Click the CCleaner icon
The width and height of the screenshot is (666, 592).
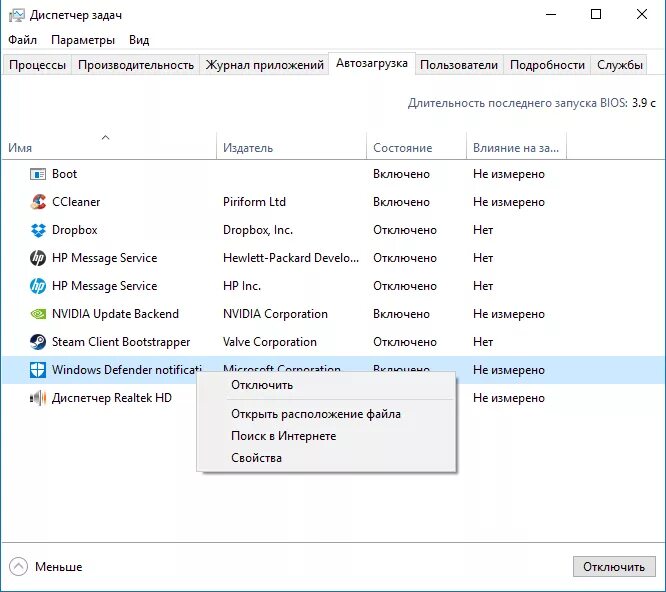coord(38,202)
